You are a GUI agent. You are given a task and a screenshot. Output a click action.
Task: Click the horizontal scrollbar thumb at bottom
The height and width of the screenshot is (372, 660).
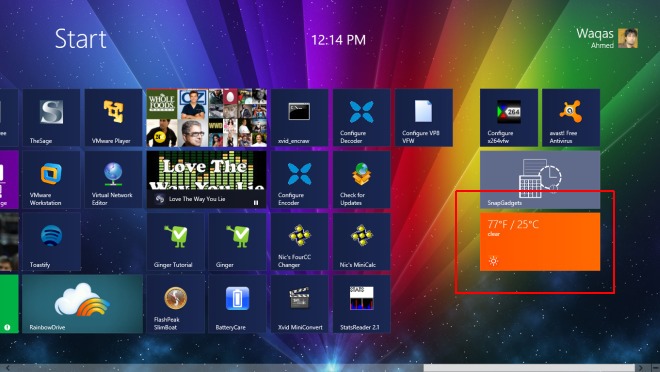tap(529, 368)
